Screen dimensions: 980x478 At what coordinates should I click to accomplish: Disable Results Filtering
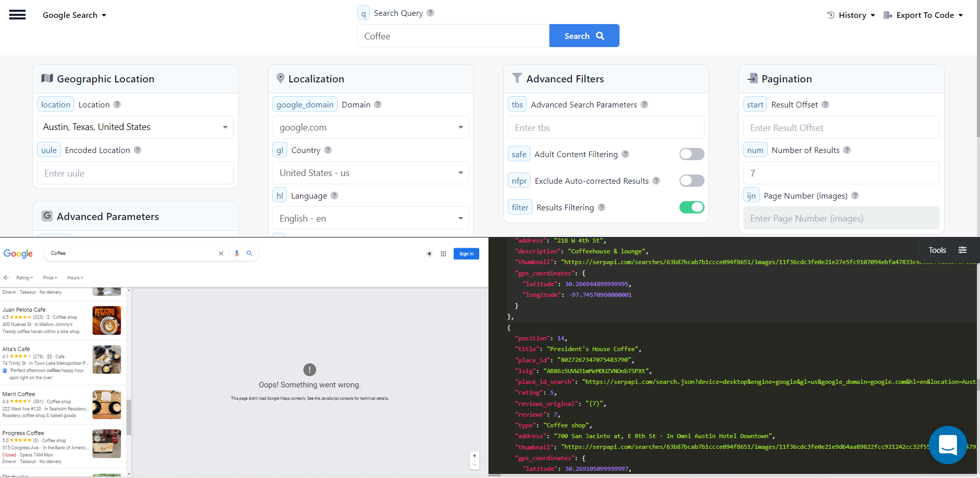692,207
